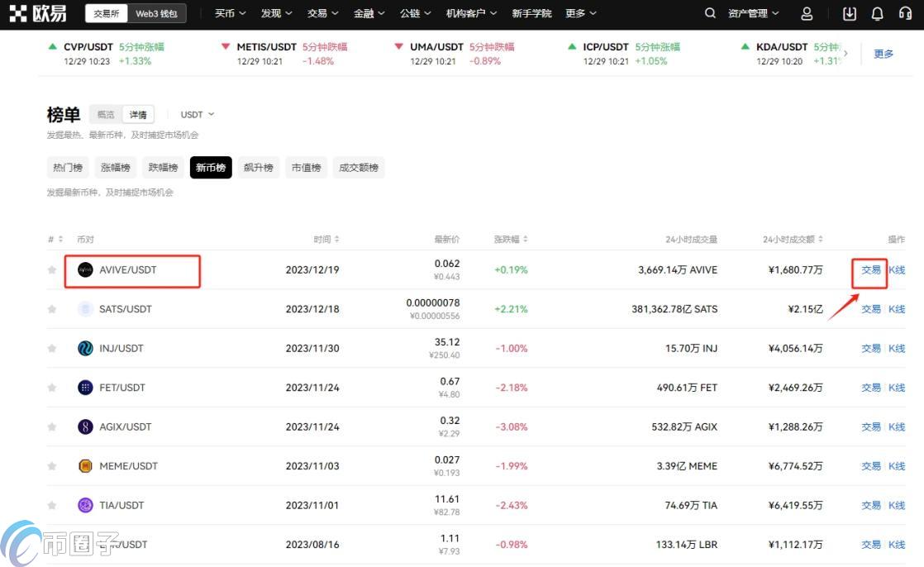Favorite SATS/USDT with its star
This screenshot has width=924, height=567.
52,309
